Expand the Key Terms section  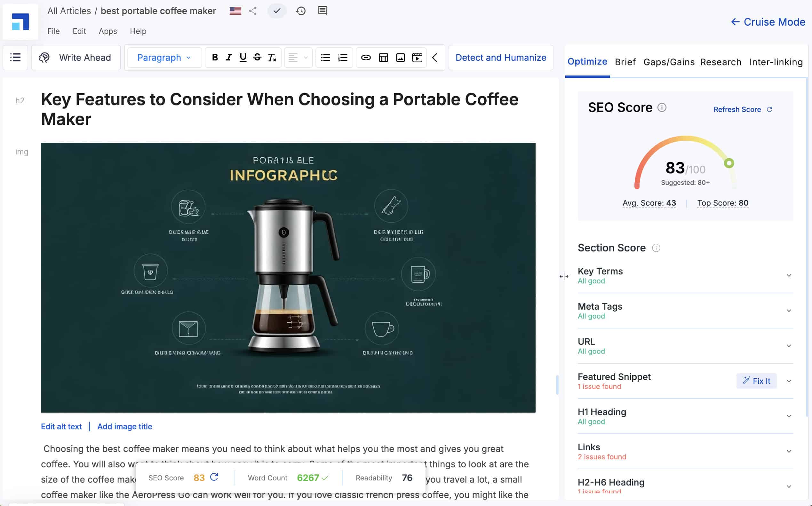point(789,275)
